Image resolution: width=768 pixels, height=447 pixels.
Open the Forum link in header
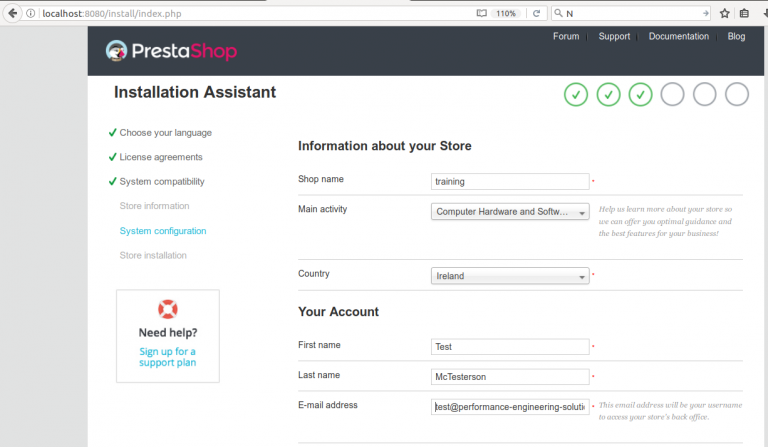pos(566,36)
